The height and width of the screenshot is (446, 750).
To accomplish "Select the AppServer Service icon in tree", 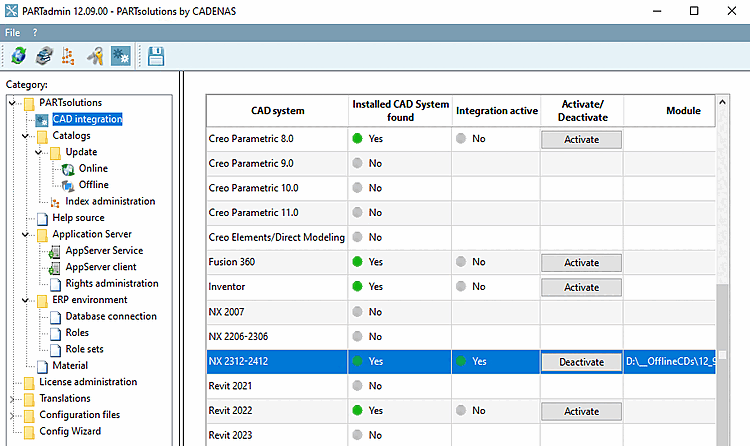I will point(56,251).
